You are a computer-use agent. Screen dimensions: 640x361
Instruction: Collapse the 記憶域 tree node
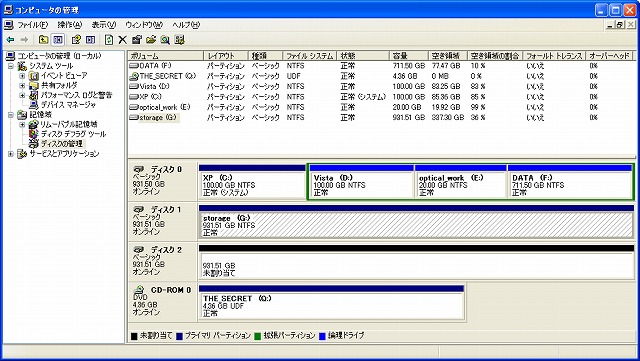pos(11,115)
